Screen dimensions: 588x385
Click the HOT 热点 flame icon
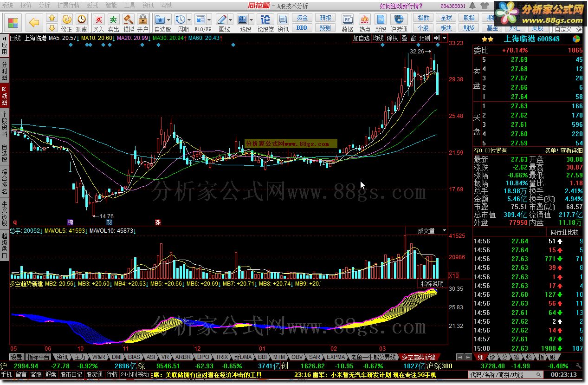coord(365,20)
